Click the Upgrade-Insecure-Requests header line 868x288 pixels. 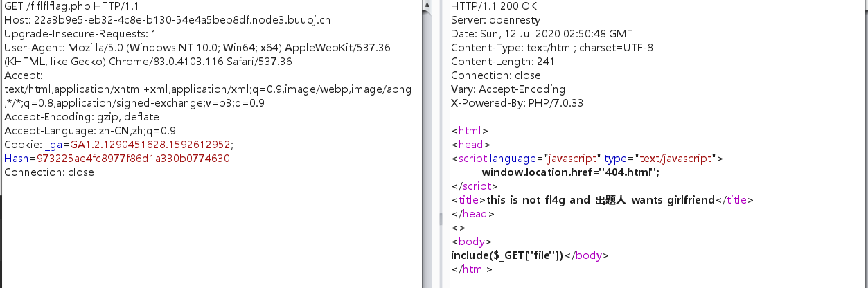tap(80, 34)
